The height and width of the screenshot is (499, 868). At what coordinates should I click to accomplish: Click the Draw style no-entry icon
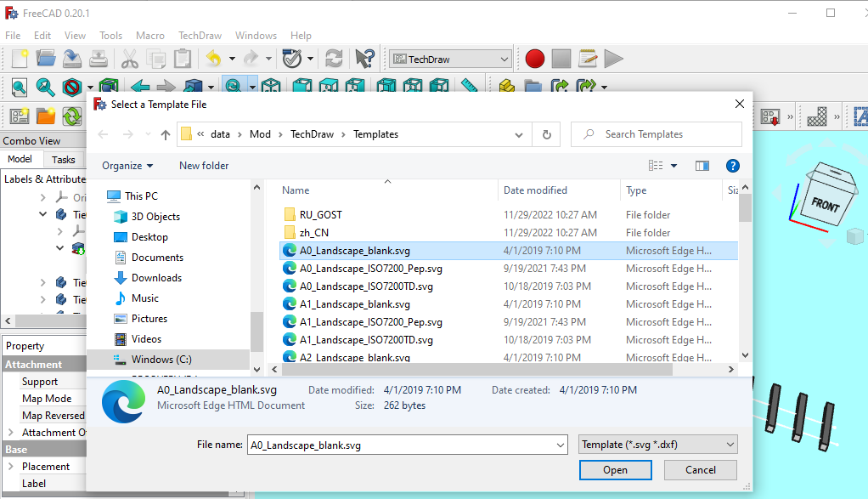(72, 87)
